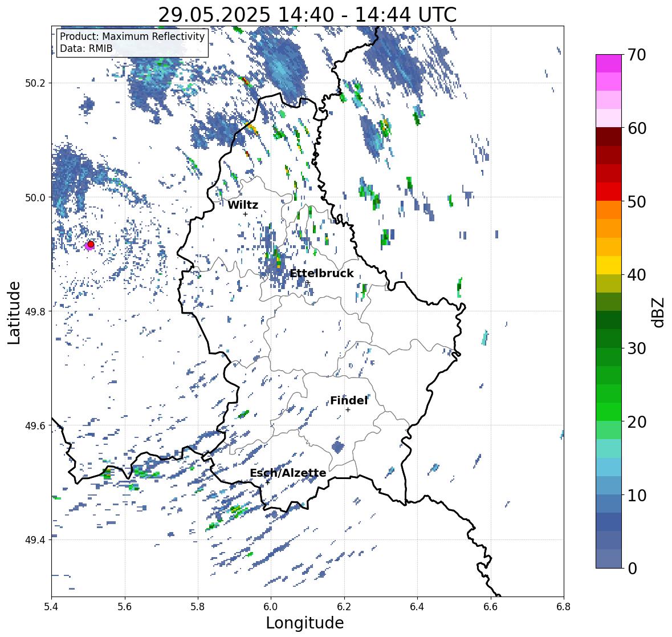Screen dimensions: 672x637
Task: Click the dark red colorbar segment below 60
Action: point(609,136)
